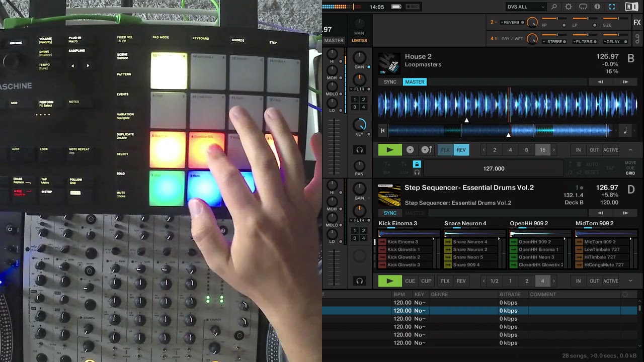Enable FX assign 1 for Deck B

pyautogui.click(x=355, y=100)
